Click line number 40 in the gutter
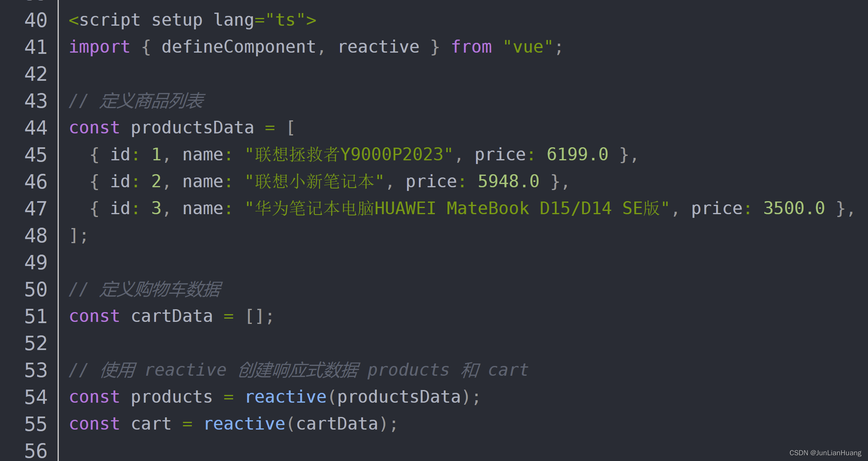868x461 pixels. click(36, 20)
